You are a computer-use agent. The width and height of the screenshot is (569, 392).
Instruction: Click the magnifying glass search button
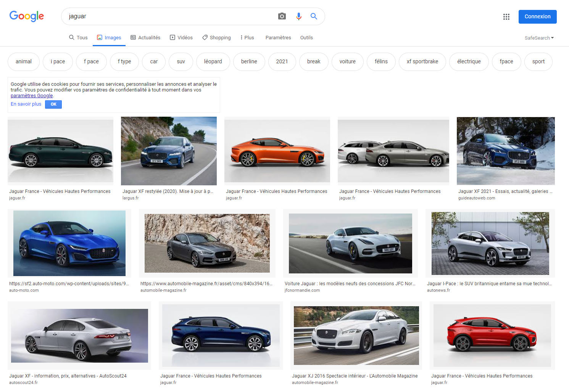tap(314, 16)
